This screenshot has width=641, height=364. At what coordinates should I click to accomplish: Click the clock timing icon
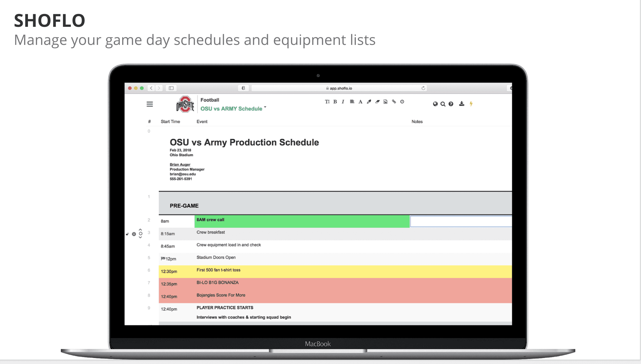click(x=402, y=102)
